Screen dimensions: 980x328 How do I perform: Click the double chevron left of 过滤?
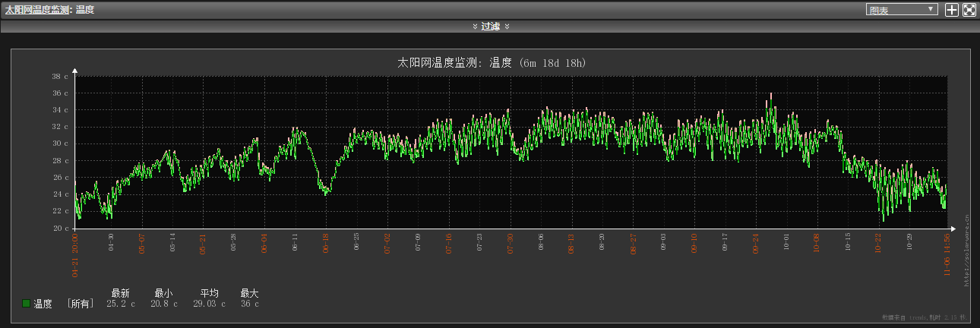475,27
